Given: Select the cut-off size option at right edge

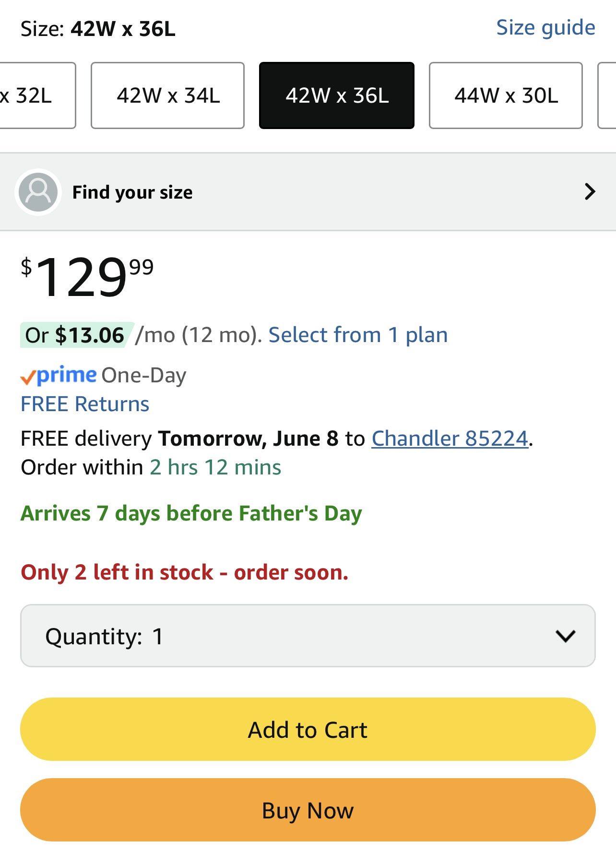Looking at the screenshot, I should pos(607,95).
